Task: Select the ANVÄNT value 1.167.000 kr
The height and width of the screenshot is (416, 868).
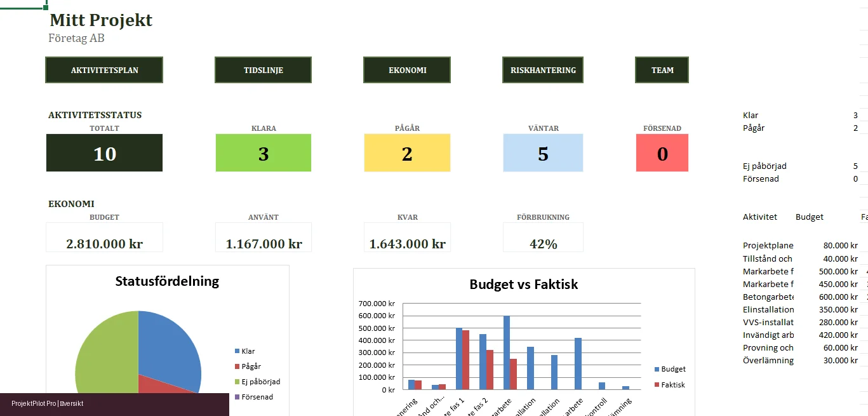Action: click(264, 244)
